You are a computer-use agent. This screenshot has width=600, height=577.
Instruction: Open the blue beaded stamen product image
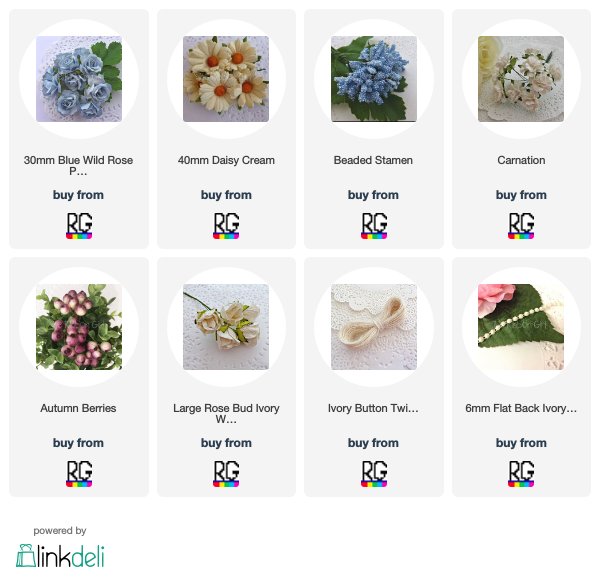374,79
